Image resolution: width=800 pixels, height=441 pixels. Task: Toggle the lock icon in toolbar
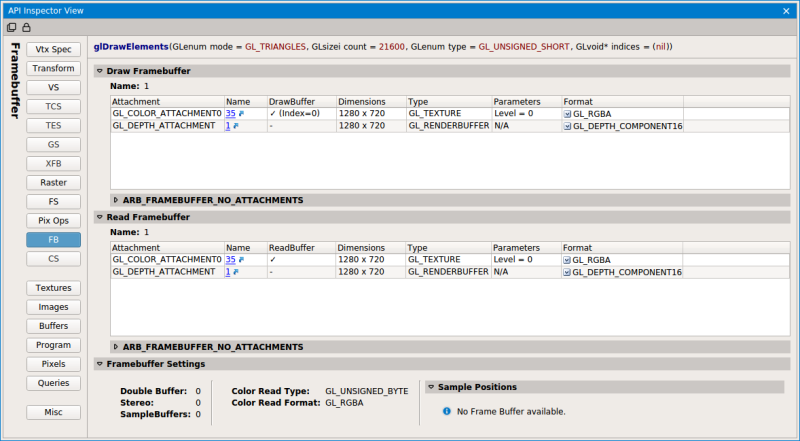[26, 28]
